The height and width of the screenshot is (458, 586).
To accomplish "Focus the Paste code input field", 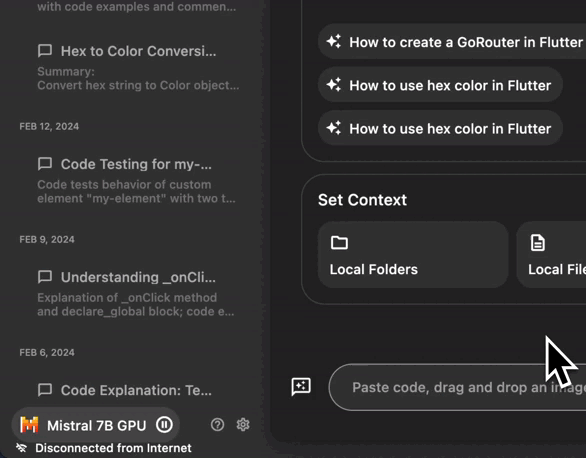I will [x=457, y=387].
